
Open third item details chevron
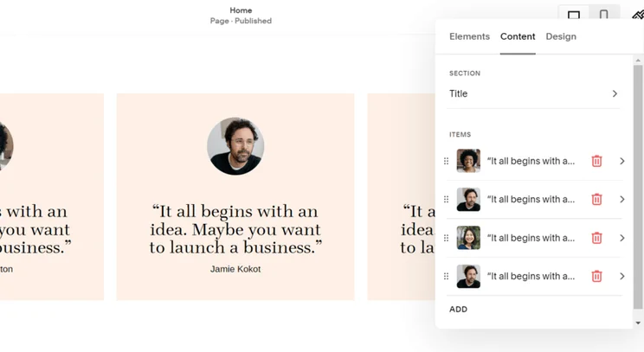(x=621, y=238)
